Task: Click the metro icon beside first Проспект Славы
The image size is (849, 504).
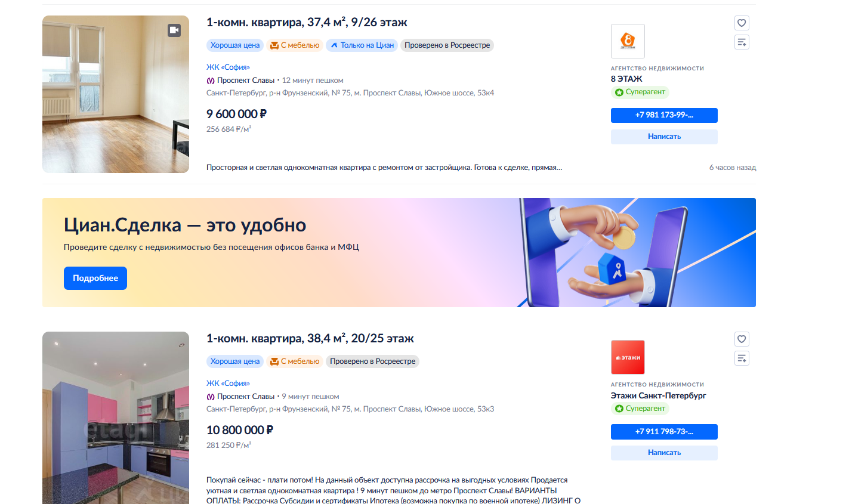Action: tap(211, 81)
